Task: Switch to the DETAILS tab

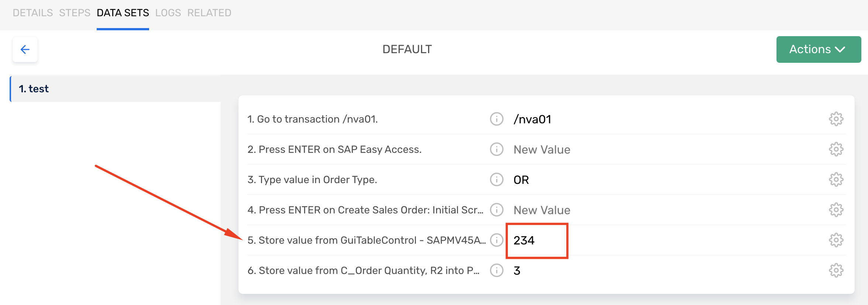Action: 33,13
